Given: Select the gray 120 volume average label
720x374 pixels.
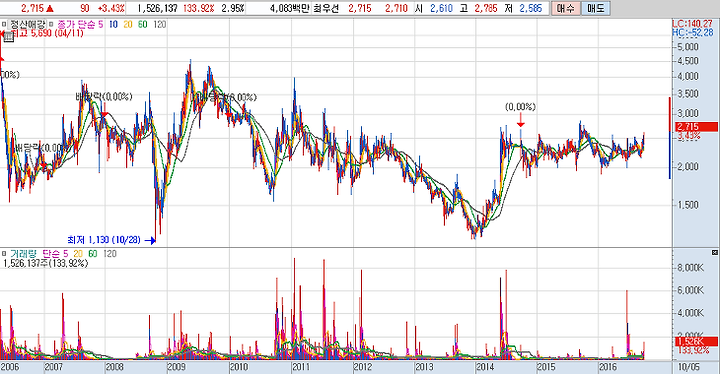Looking at the screenshot, I should (110, 254).
